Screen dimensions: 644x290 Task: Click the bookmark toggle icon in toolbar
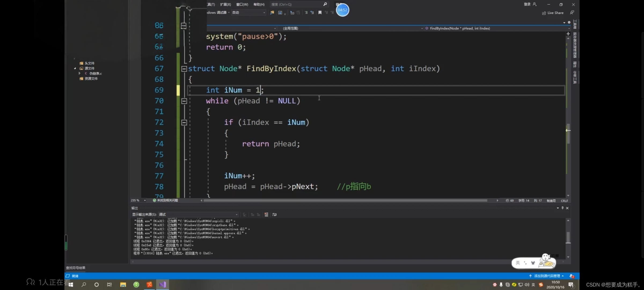[x=320, y=13]
